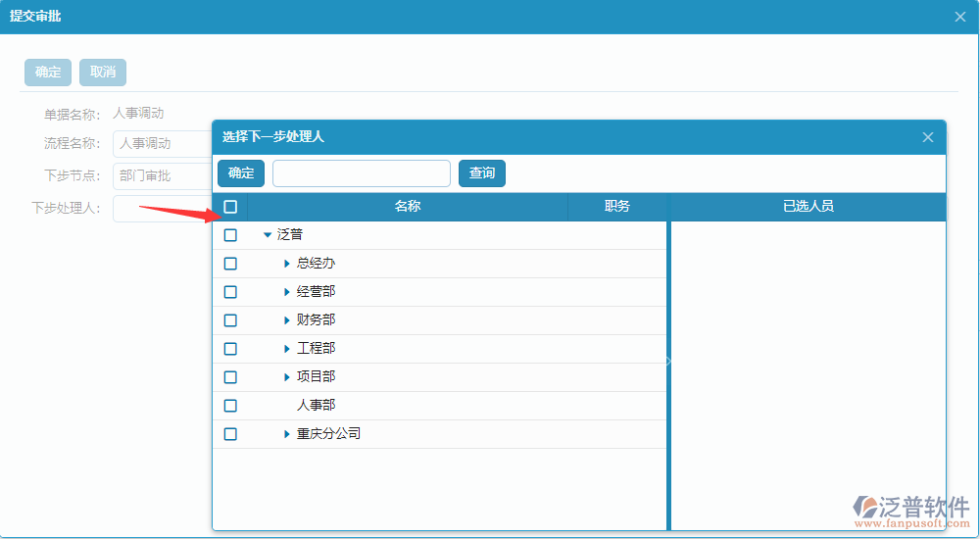Select the 财务部 checkbox
Viewport: 980px width, 539px height.
pyautogui.click(x=230, y=320)
